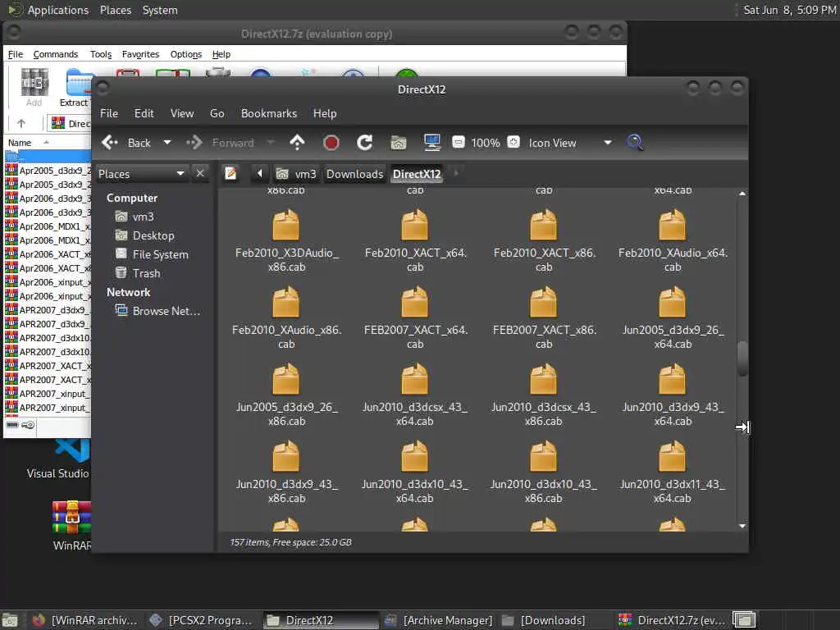Open the Places sidebar type dropdown

[141, 174]
